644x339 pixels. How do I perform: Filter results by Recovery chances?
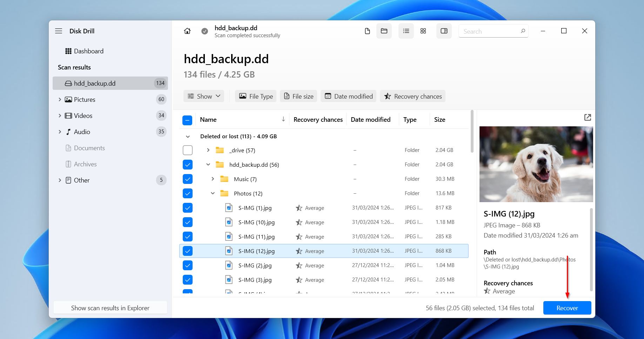(412, 96)
